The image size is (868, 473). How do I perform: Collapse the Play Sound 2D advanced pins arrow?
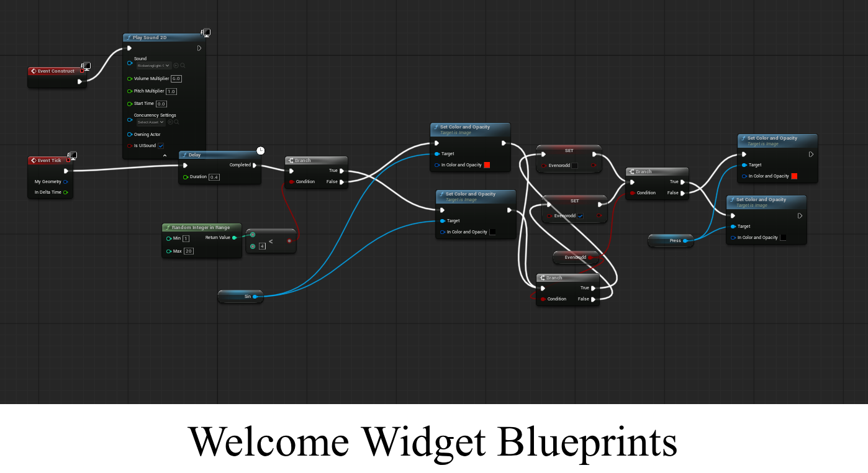coord(165,156)
